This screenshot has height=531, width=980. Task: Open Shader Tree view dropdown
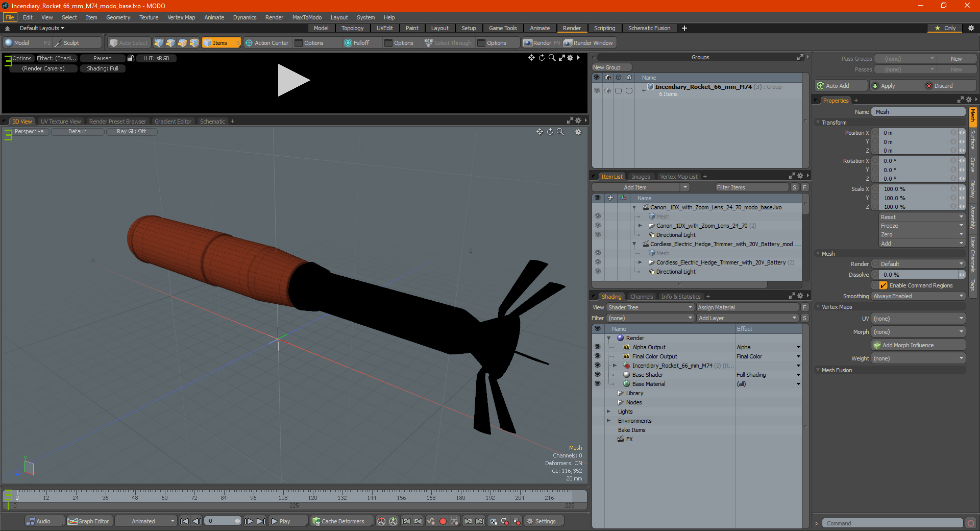pyautogui.click(x=650, y=307)
